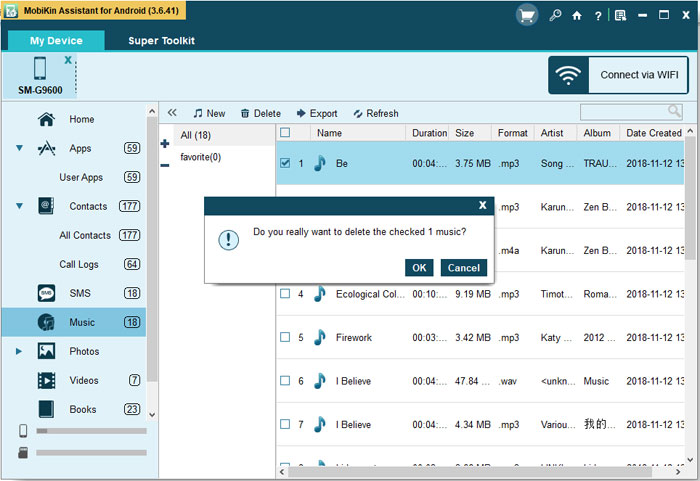Sort by the Format column header

(x=513, y=133)
